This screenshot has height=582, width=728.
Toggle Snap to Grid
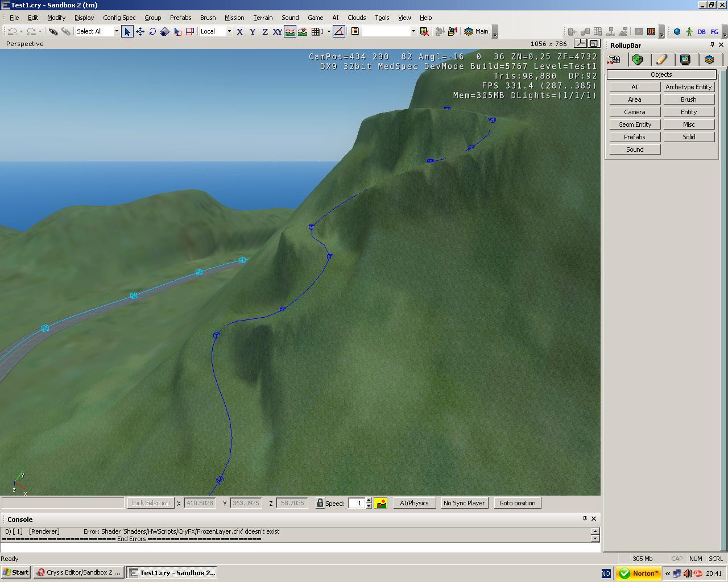317,31
